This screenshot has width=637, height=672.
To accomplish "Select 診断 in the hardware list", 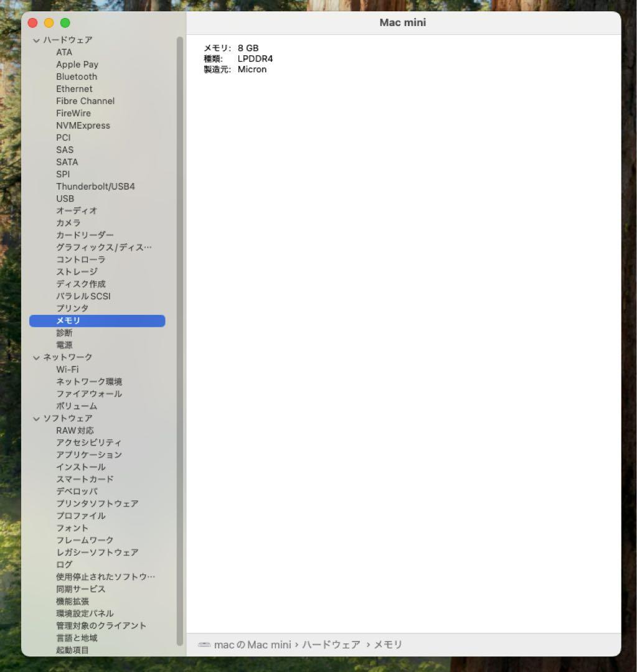I will click(64, 333).
